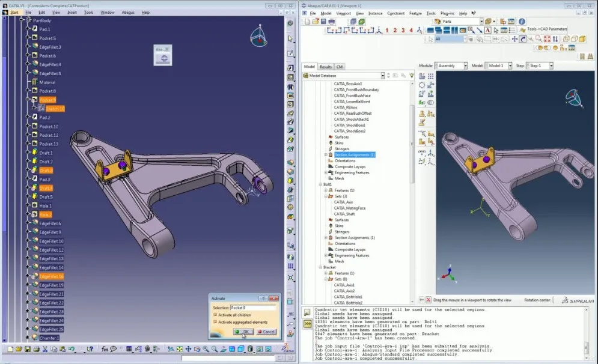Switch to the CM tab in Abaqus
Viewport: 598px width, 364px height.
pyautogui.click(x=340, y=67)
